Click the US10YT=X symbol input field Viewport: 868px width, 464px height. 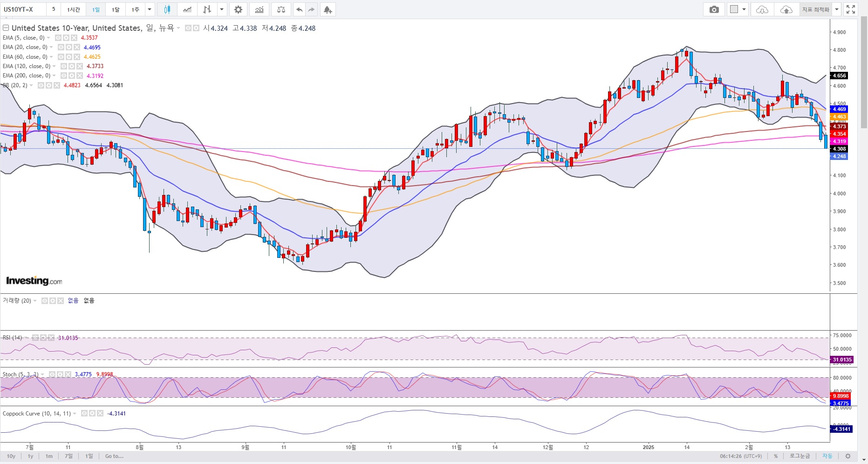click(x=23, y=9)
